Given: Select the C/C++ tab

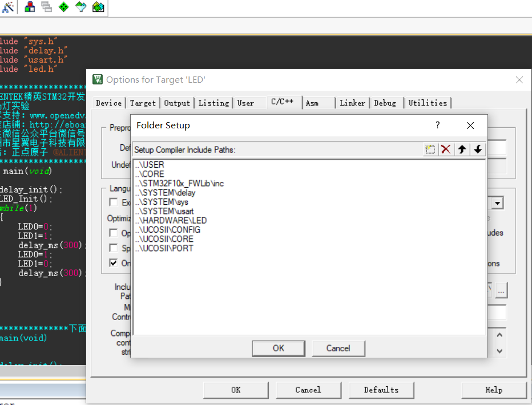Looking at the screenshot, I should (x=283, y=102).
